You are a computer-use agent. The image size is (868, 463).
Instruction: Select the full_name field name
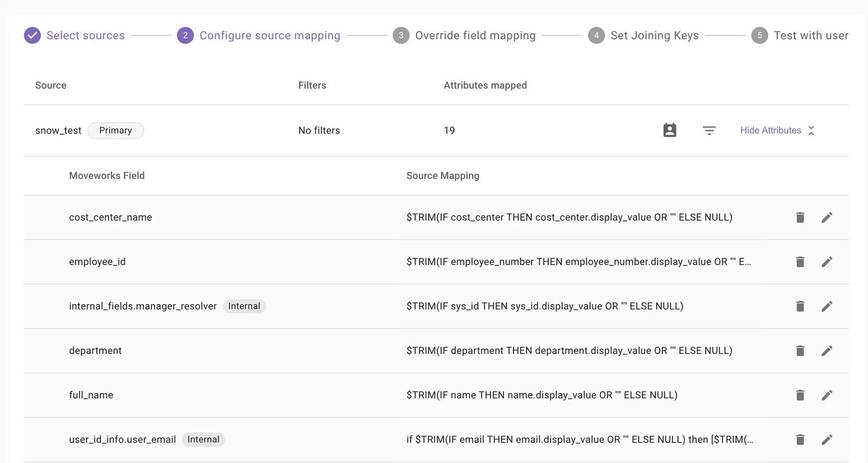pos(91,395)
